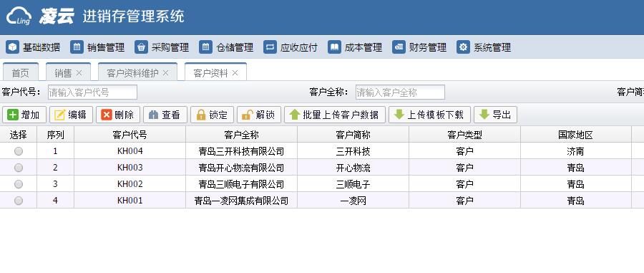Open the 成本管理 book icon menu
The width and height of the screenshot is (644, 273).
click(x=355, y=47)
